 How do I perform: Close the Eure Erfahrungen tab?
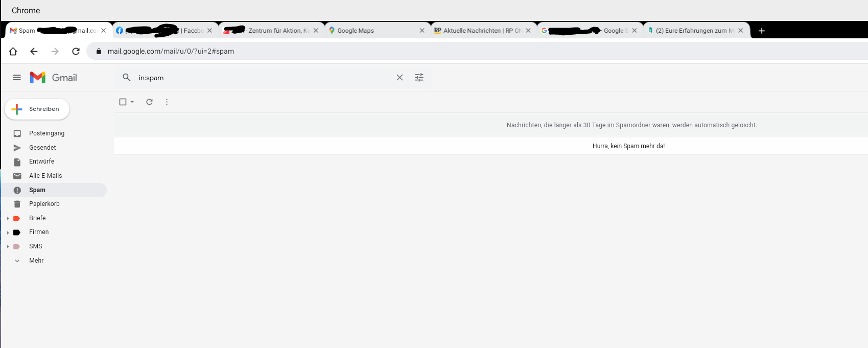pos(741,31)
